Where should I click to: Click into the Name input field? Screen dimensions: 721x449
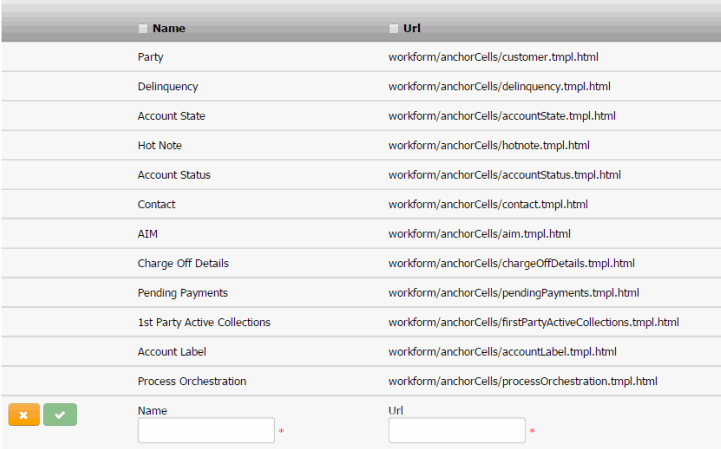coord(206,431)
